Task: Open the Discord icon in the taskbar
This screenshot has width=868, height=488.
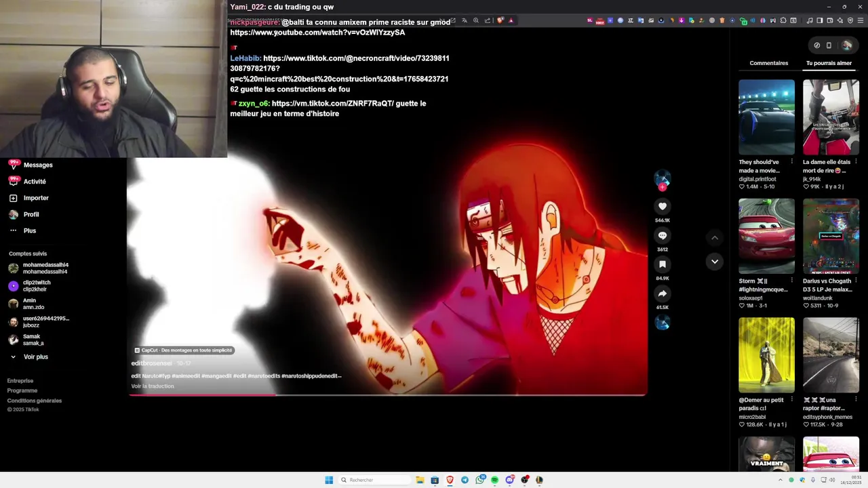Action: tap(509, 480)
